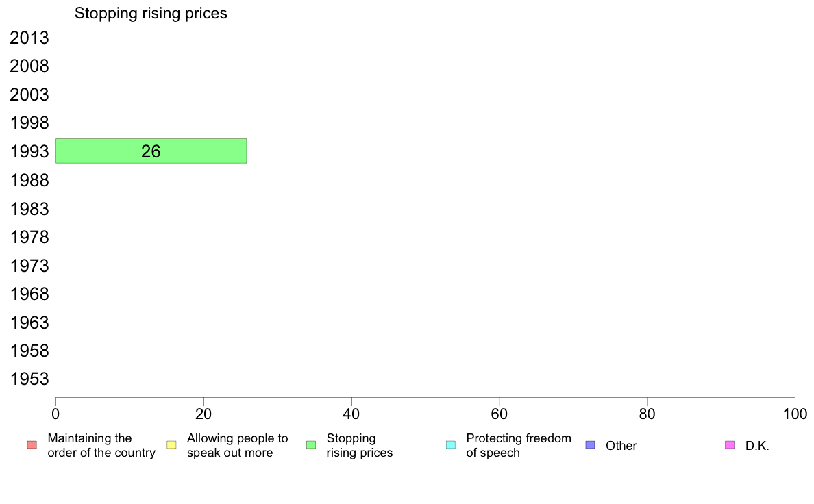Toggle 'Allowing people to speak out more' label
The width and height of the screenshot is (814, 504).
(237, 446)
